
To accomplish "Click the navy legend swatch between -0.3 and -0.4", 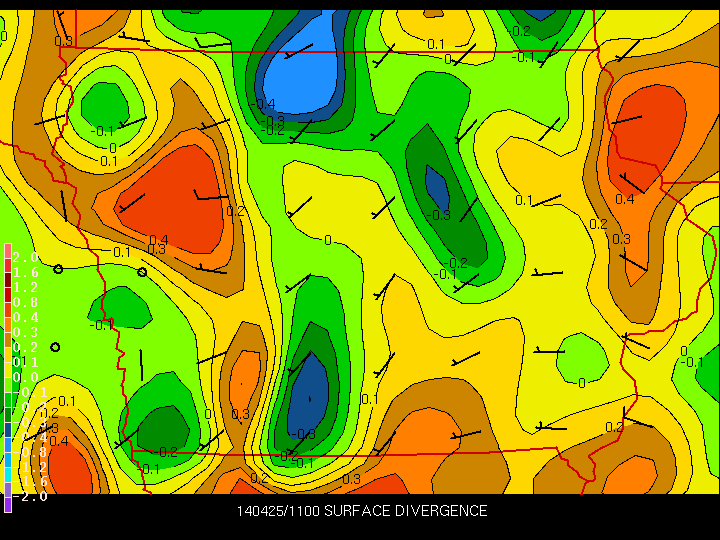I will (x=8, y=429).
